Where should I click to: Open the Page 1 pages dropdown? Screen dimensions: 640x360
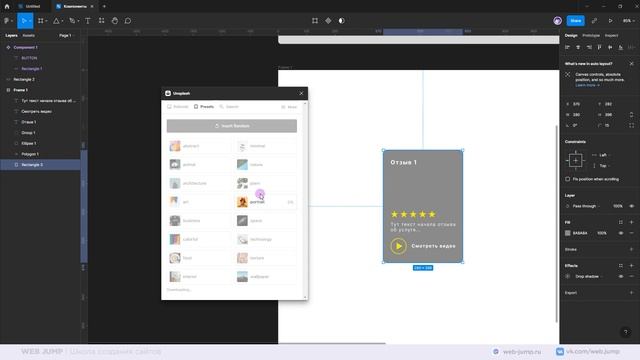pos(67,36)
